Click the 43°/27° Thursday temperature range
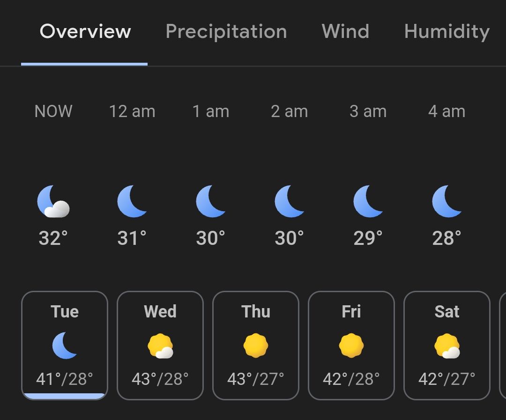This screenshot has height=420, width=506. [x=256, y=379]
